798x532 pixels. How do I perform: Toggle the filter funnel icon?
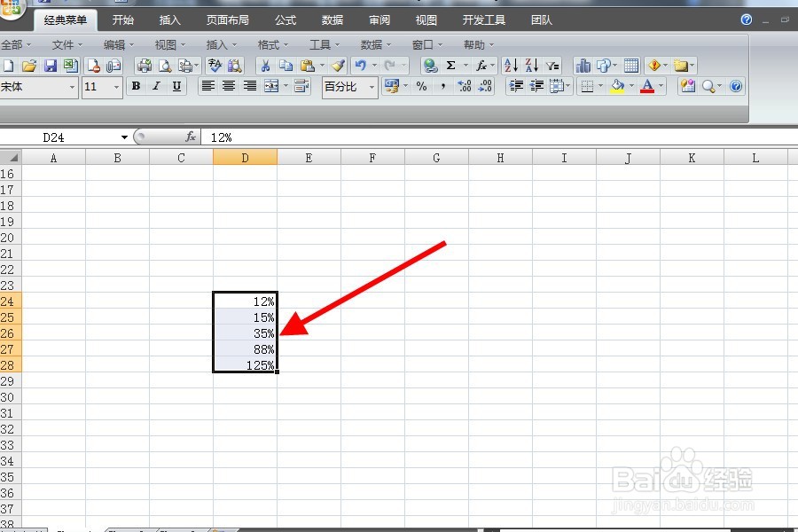point(552,66)
